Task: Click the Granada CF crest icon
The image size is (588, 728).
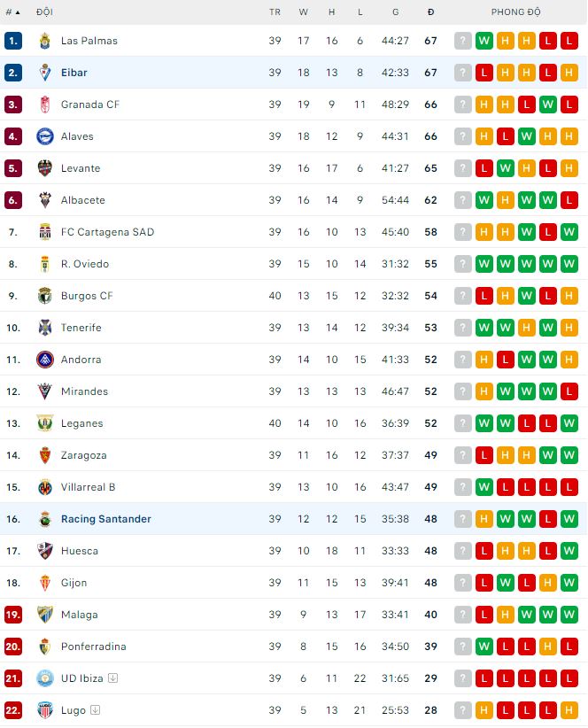Action: click(x=44, y=105)
